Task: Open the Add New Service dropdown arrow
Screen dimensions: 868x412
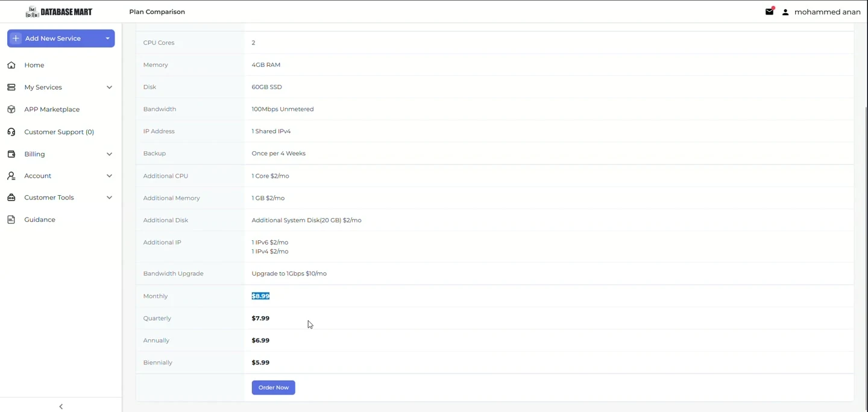Action: (x=107, y=39)
